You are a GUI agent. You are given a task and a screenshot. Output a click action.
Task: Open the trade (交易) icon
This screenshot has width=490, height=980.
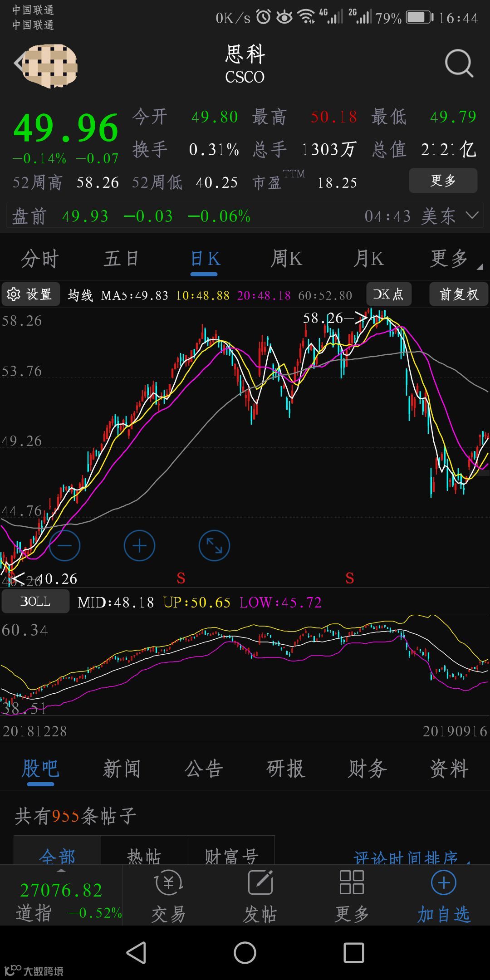point(169,883)
